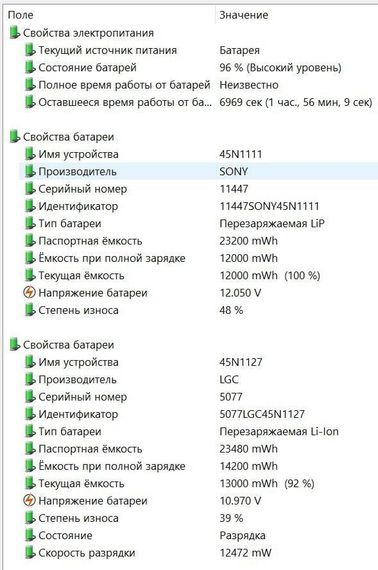Click the device name value 45N1111

pyautogui.click(x=241, y=154)
